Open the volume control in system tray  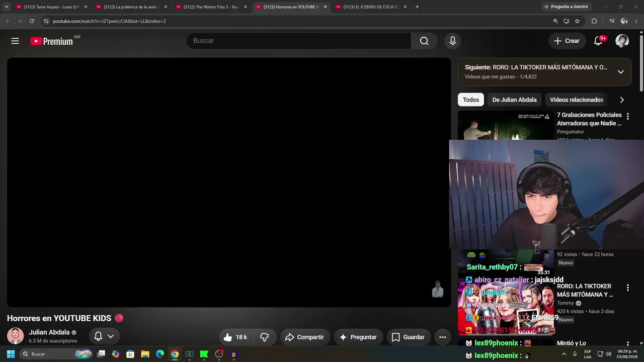tap(608, 354)
